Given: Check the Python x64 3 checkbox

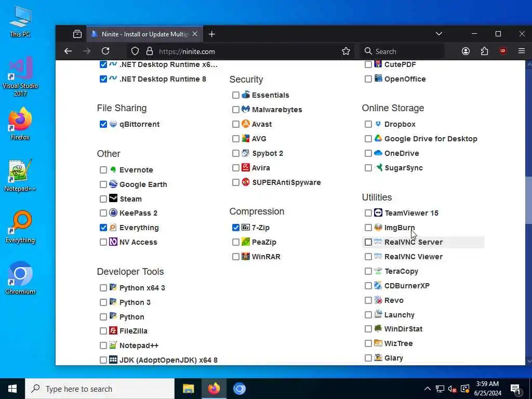Looking at the screenshot, I should click(x=103, y=288).
